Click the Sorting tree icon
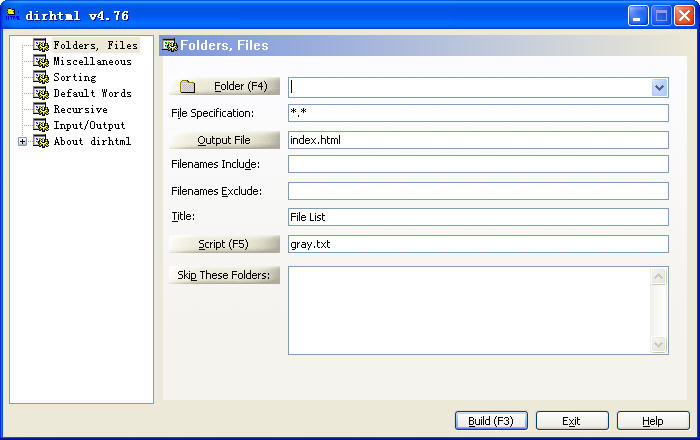The width and height of the screenshot is (700, 440). coord(41,77)
